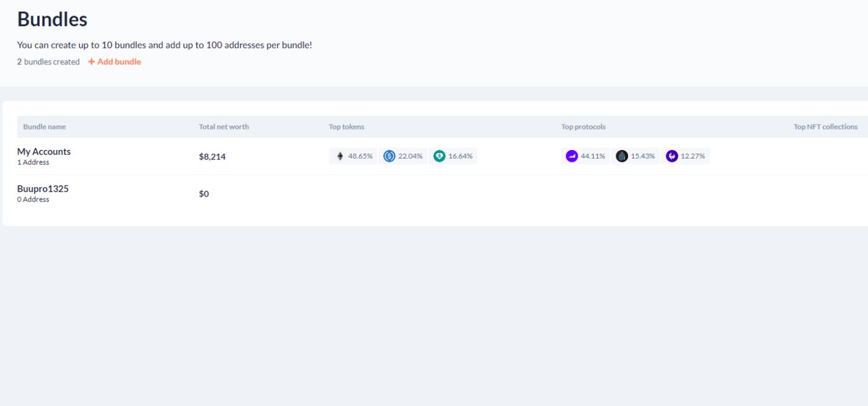Click the 44.11% protocol percentage

coord(593,156)
